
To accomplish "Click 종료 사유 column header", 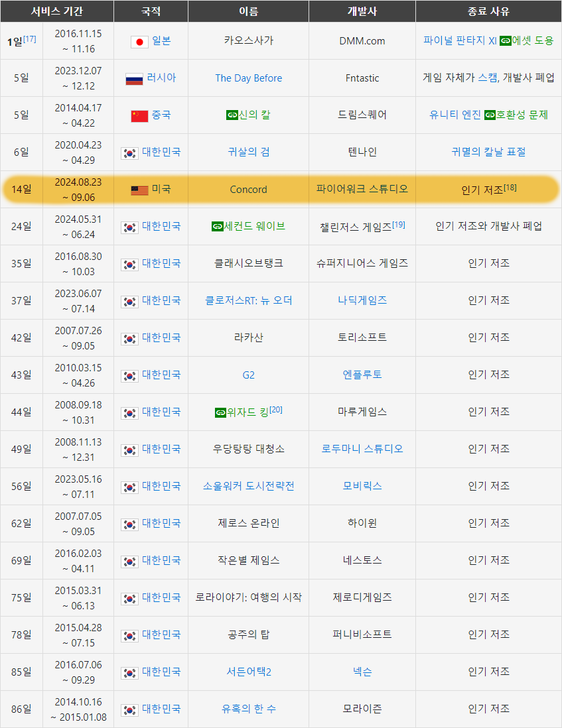I will [x=488, y=11].
